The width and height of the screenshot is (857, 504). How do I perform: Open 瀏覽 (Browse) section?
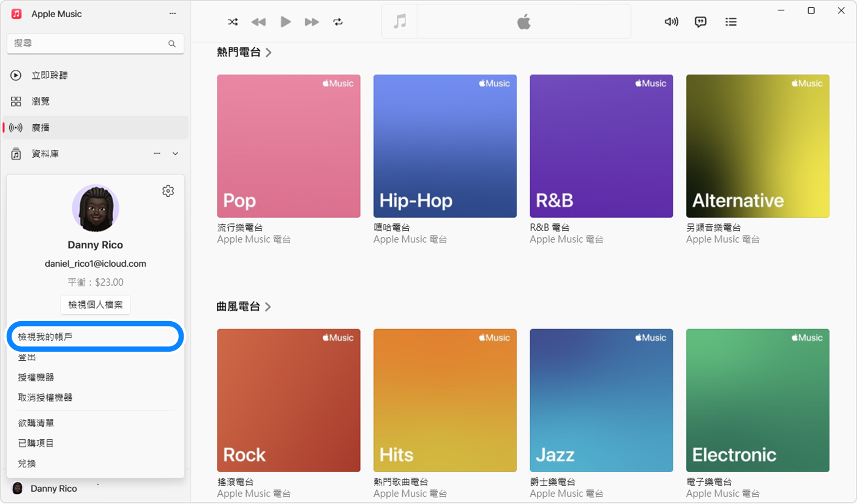pyautogui.click(x=95, y=102)
